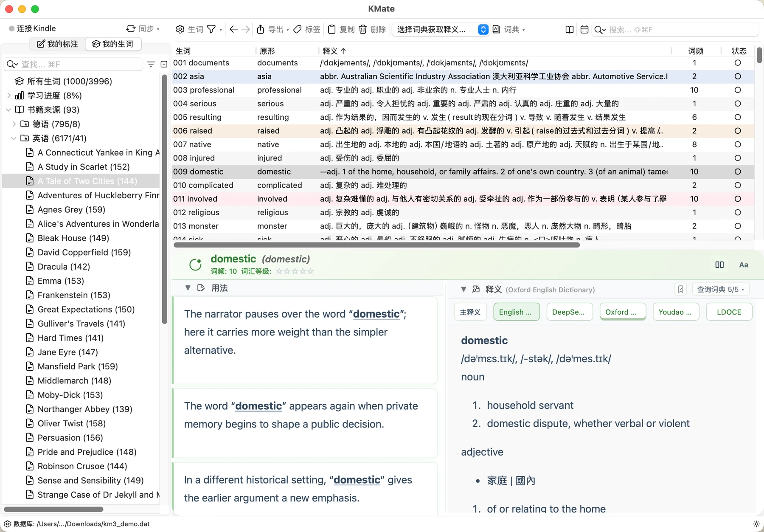The width and height of the screenshot is (764, 532).
Task: Click the 删除 trash icon
Action: [363, 29]
